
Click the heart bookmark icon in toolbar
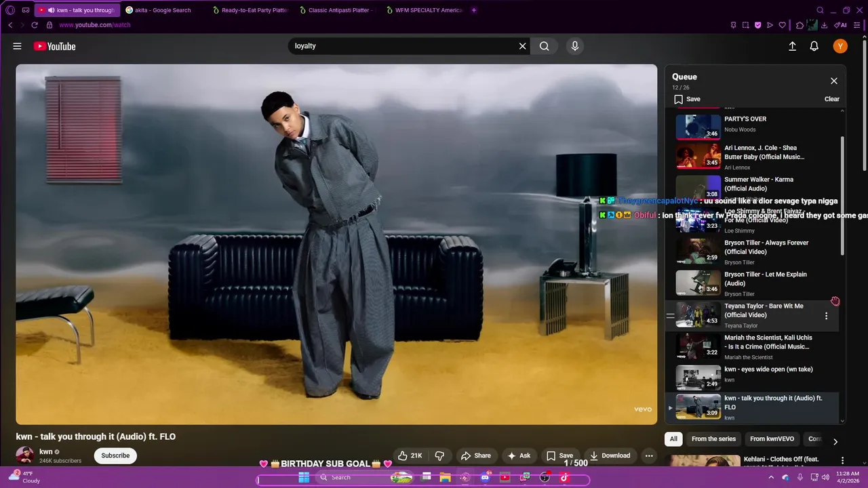[x=782, y=25]
